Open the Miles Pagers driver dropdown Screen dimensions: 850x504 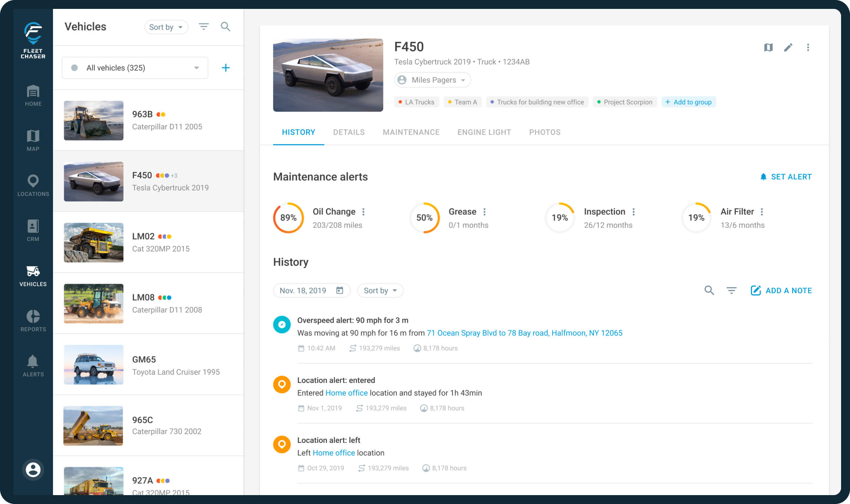click(432, 80)
